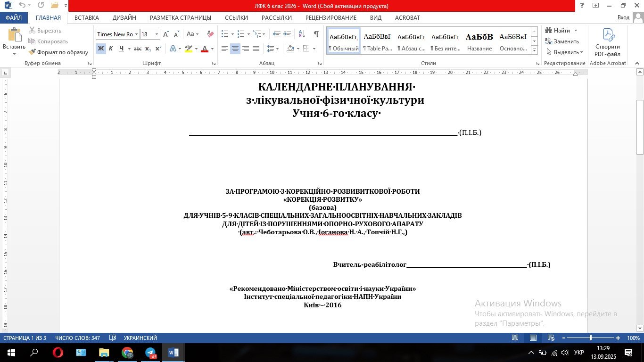644x362 pixels.
Task: Click the clear formatting eraser icon
Action: [210, 34]
